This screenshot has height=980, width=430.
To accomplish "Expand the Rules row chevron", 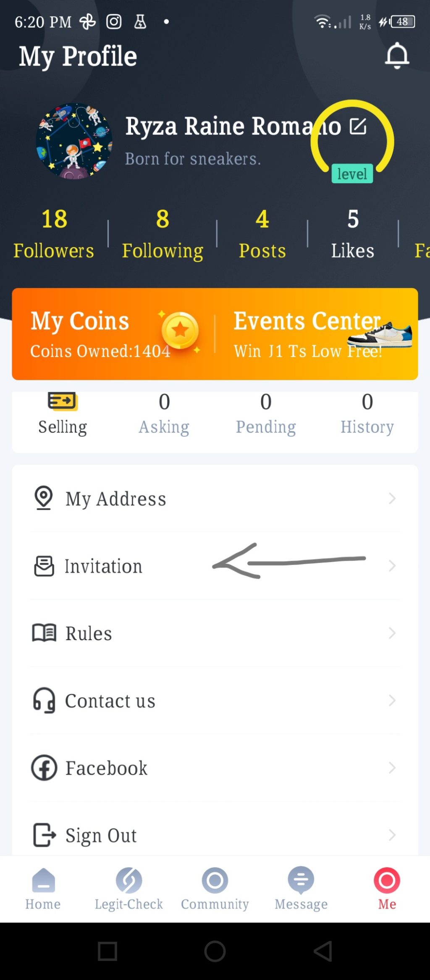I will tap(392, 633).
